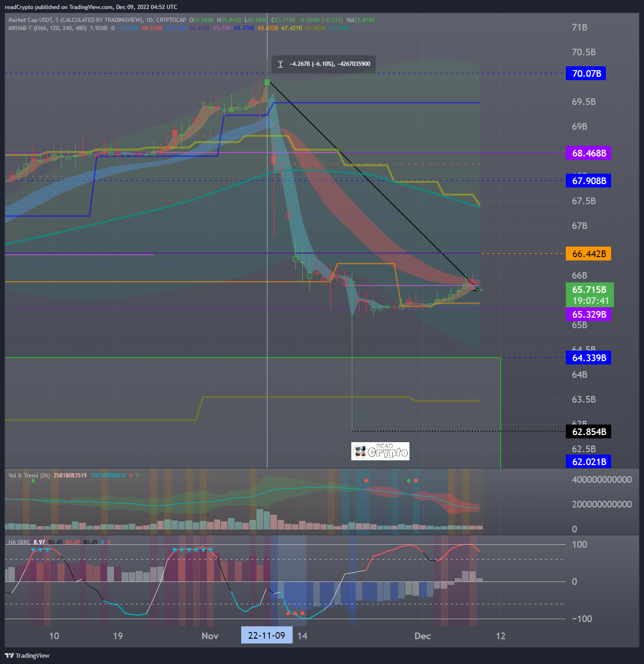The width and height of the screenshot is (644, 664).
Task: Click the 22-11-09 highlighted date label
Action: click(x=266, y=635)
